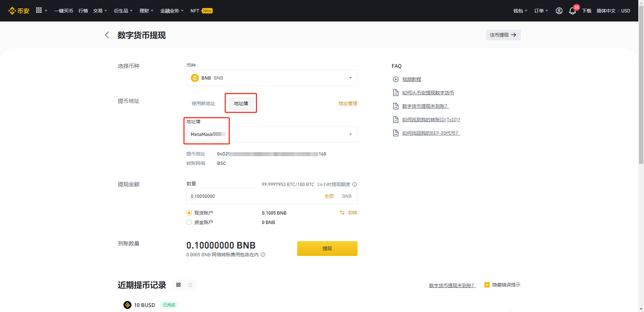Open 数字货币提现未到账？ link beside 隐藏错误提示
This screenshot has width=644, height=312.
coord(452,285)
